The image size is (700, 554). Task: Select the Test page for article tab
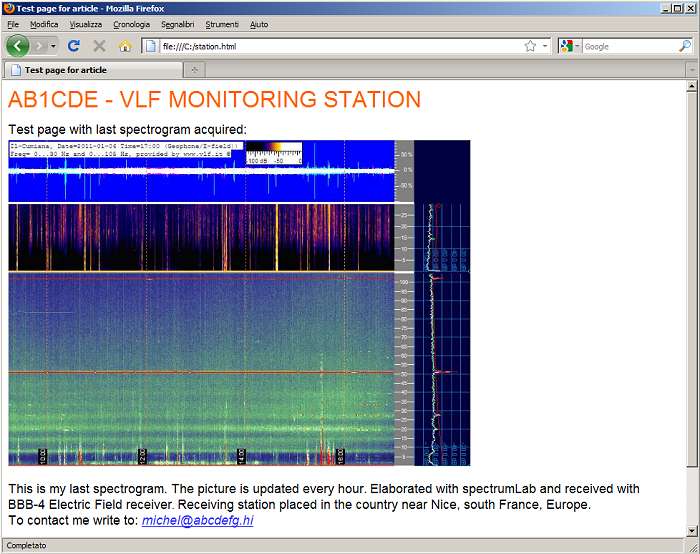[x=93, y=70]
